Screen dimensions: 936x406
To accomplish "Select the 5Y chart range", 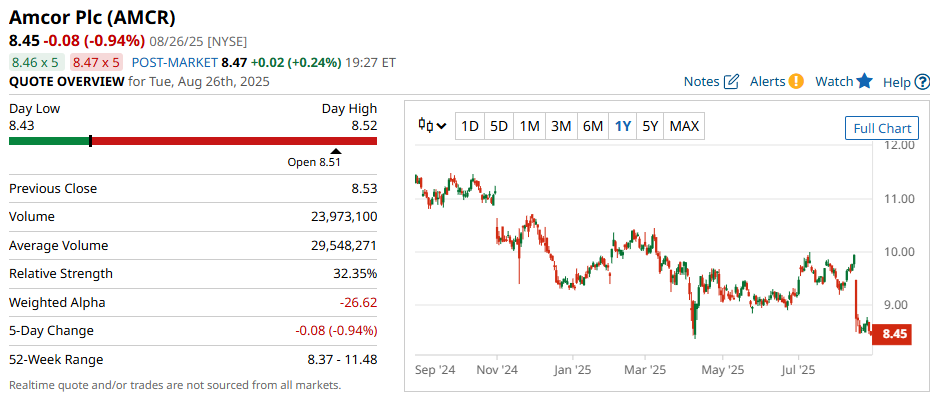I will click(650, 127).
